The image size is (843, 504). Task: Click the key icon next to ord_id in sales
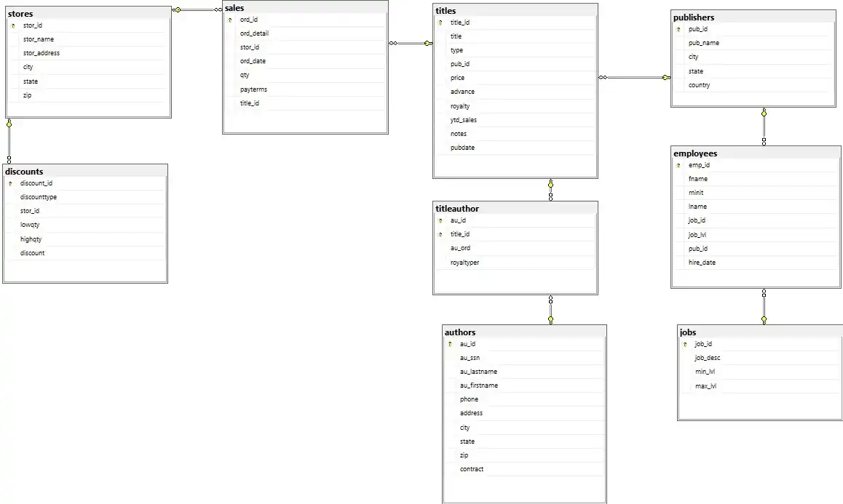tap(230, 20)
